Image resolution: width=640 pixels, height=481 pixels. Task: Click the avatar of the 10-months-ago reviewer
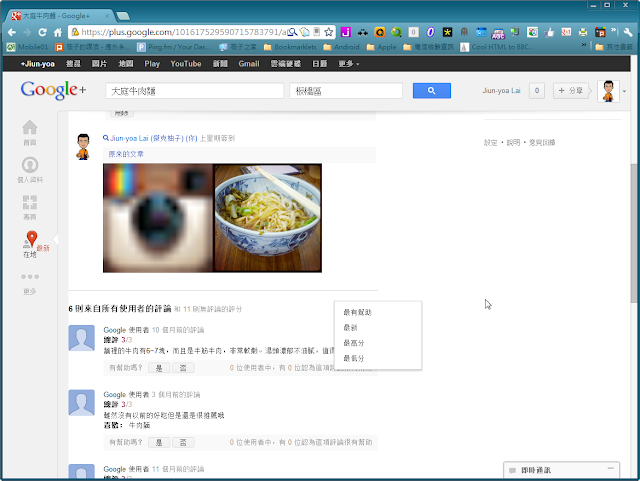82,338
